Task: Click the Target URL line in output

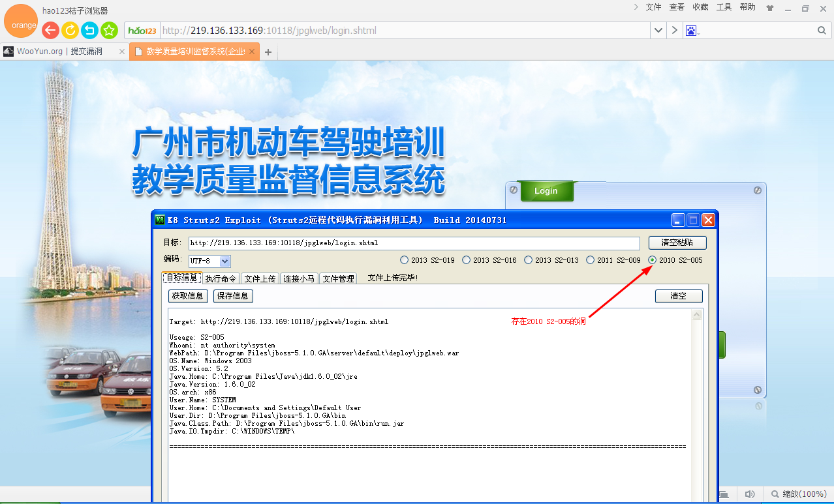Action: click(x=279, y=321)
